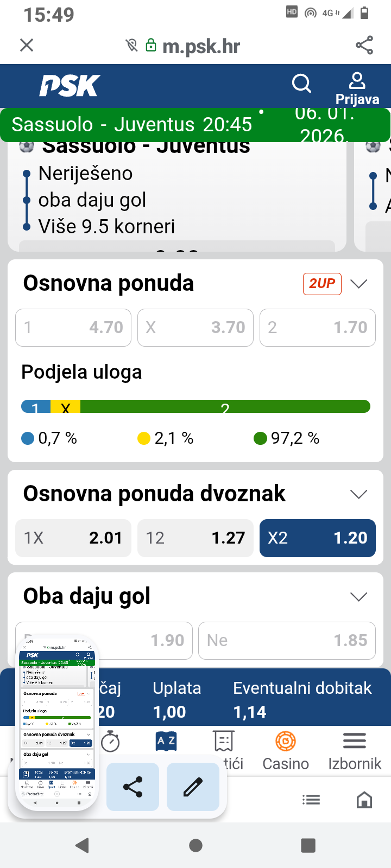Collapse the Osnovna ponuda section
The height and width of the screenshot is (868, 391).
click(359, 284)
